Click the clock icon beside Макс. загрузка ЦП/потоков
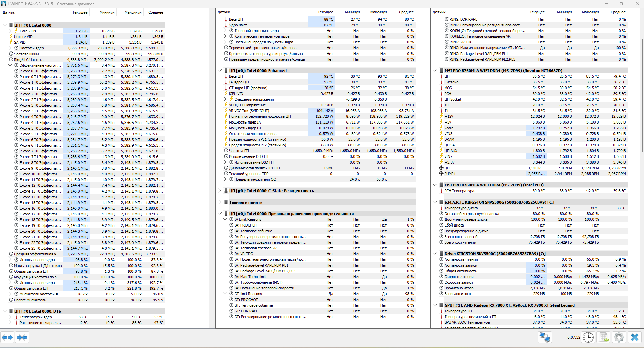 pos(11,266)
